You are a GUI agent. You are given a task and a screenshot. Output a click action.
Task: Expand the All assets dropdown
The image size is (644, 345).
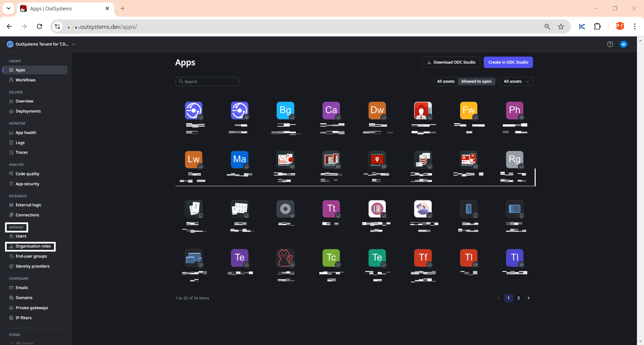coord(516,81)
